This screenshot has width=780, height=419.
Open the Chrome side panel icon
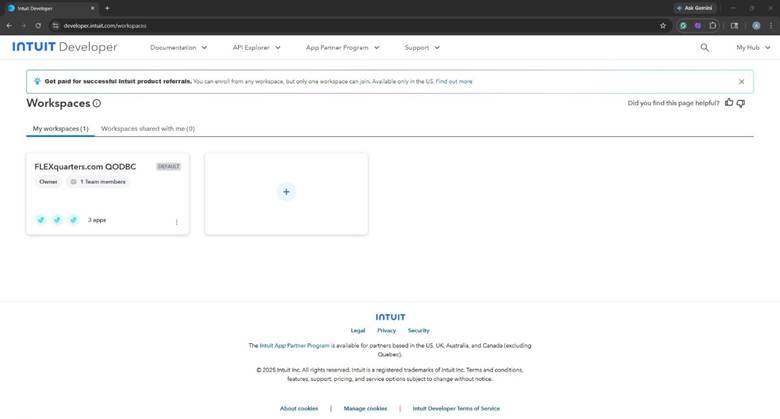(734, 25)
